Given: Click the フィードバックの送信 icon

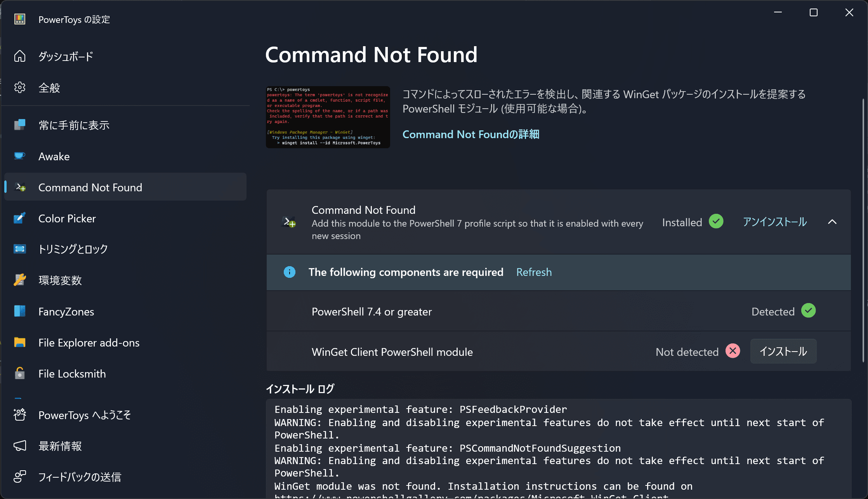Looking at the screenshot, I should click(20, 477).
